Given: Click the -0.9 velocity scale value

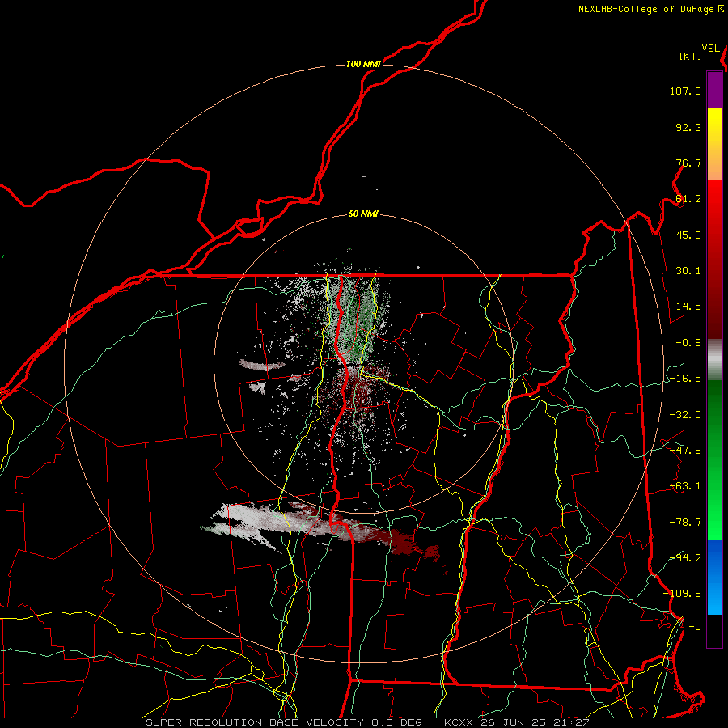Looking at the screenshot, I should pos(688,343).
